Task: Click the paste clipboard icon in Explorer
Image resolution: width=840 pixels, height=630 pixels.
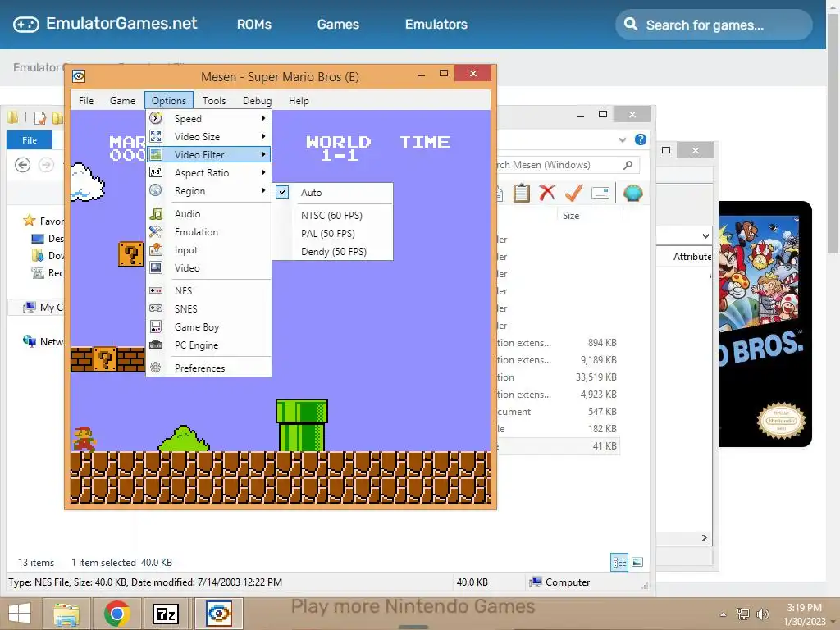Action: pos(521,192)
